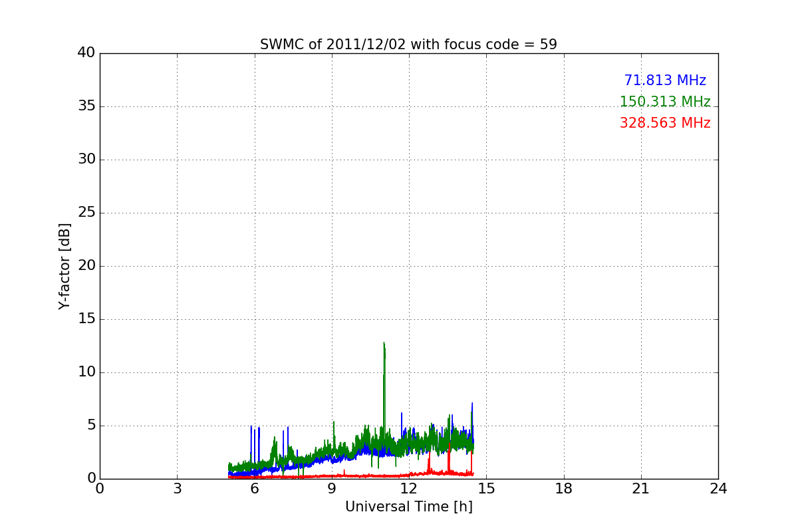
Task: Select the Universal Time [h] axis label
Action: click(408, 507)
